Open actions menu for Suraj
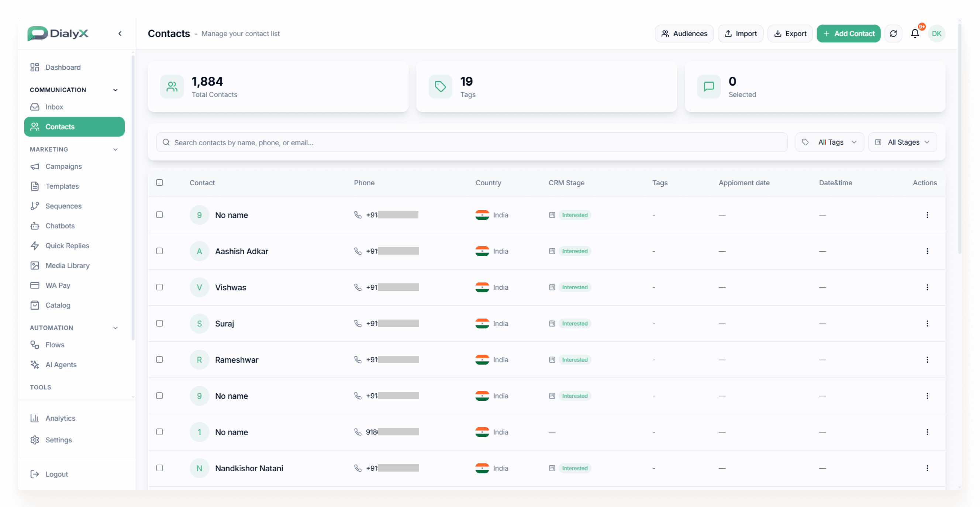The width and height of the screenshot is (980, 507). pyautogui.click(x=927, y=323)
